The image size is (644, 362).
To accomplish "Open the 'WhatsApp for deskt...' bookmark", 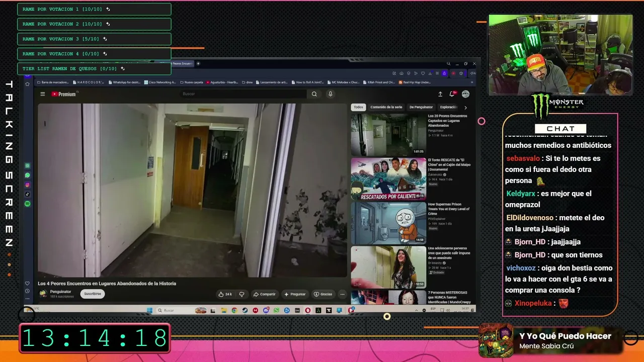I will [124, 82].
